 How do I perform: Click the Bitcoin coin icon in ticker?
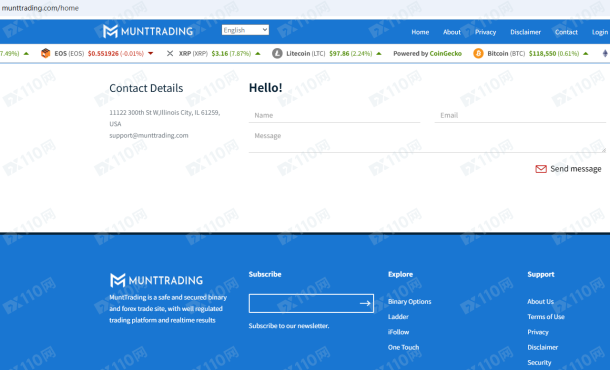pyautogui.click(x=478, y=53)
